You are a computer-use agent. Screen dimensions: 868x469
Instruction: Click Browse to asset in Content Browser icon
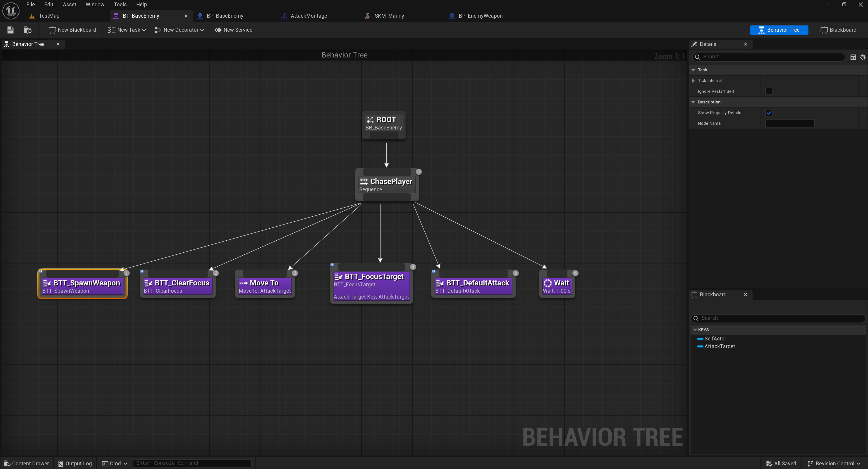pyautogui.click(x=27, y=30)
